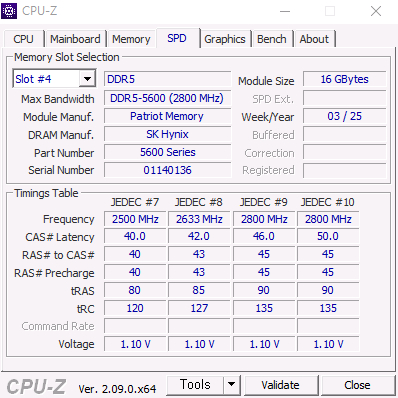Click the JEDEC #7 voltage 1.10 V cell
The height and width of the screenshot is (398, 398).
135,344
